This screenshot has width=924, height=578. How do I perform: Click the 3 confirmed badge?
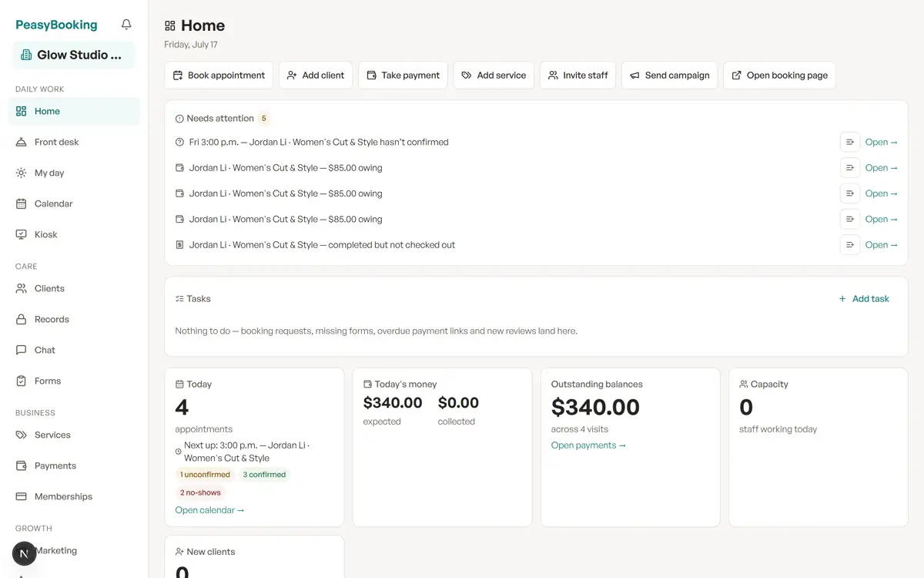coord(264,475)
